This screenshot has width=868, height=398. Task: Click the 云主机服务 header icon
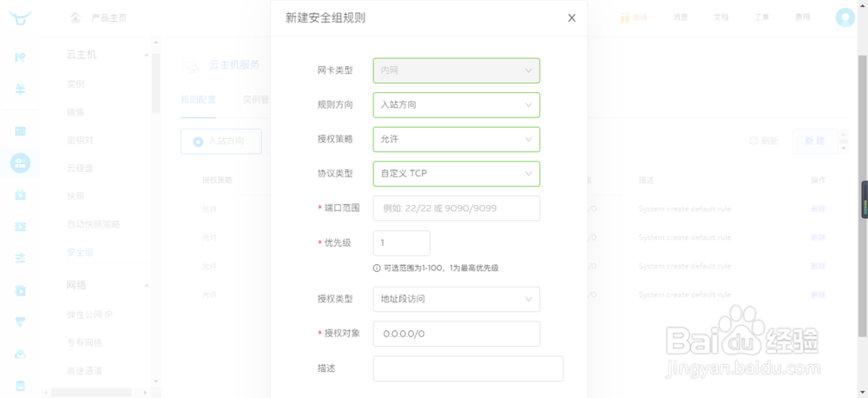189,65
